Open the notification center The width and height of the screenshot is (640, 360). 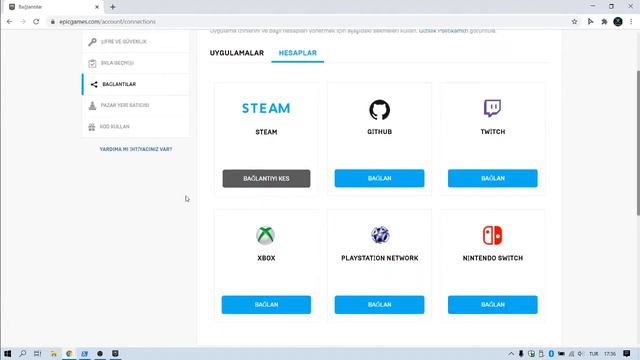point(627,353)
